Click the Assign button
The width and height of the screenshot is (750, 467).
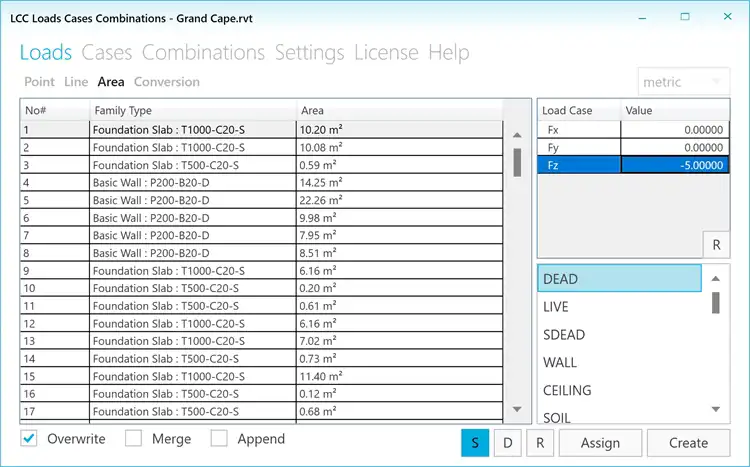point(600,442)
